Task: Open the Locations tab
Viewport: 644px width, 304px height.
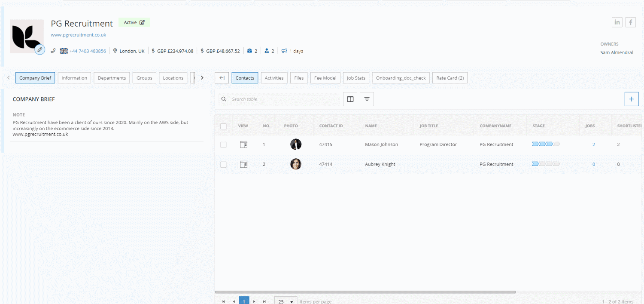Action: [173, 78]
